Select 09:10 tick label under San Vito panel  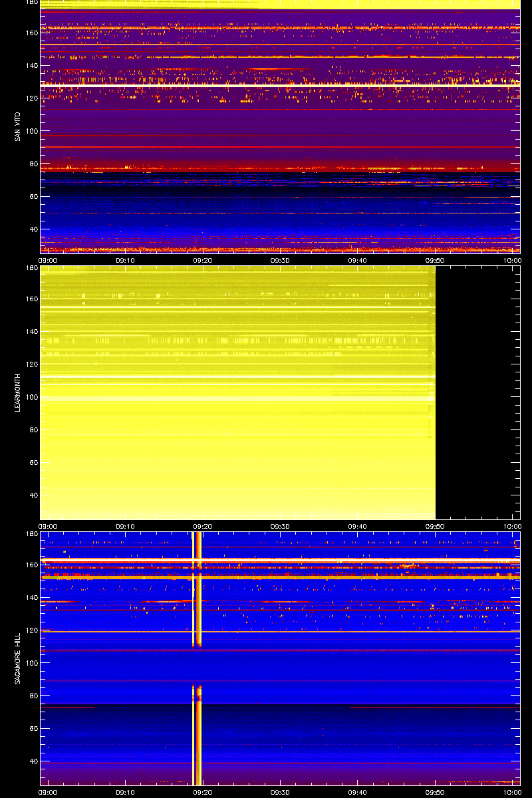126,260
